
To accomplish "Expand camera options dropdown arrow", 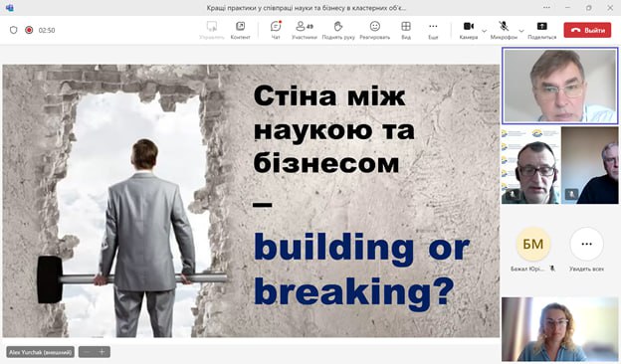I will [484, 31].
